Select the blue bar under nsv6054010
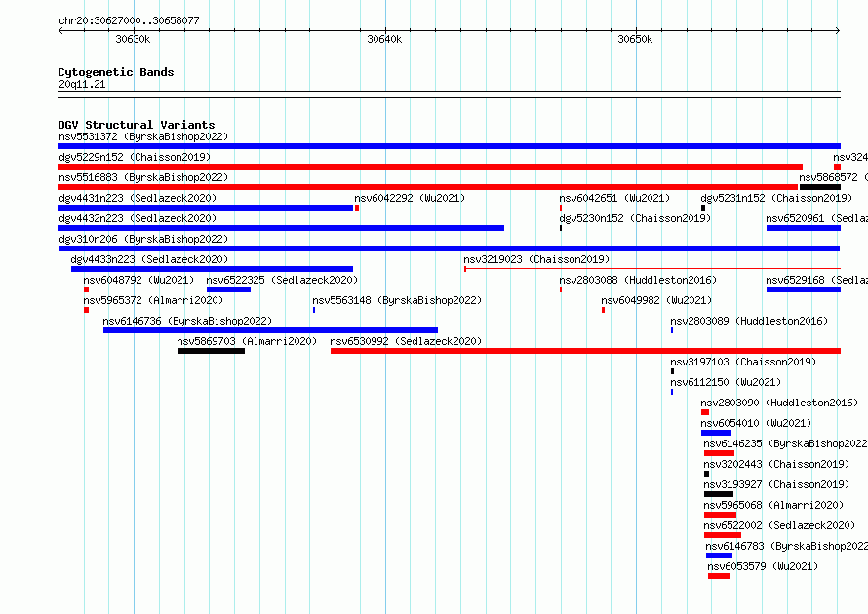 716,433
